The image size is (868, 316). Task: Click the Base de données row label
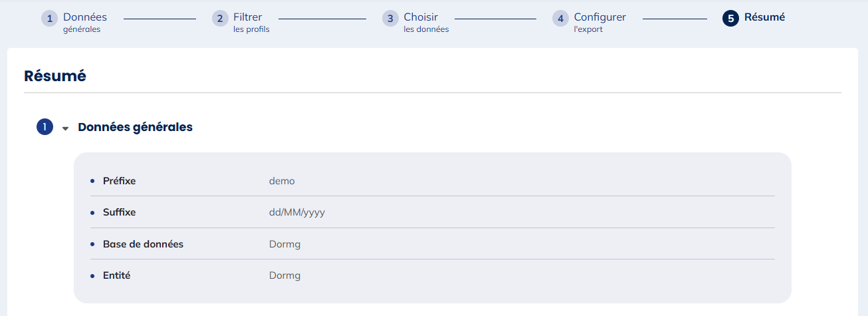tap(143, 244)
